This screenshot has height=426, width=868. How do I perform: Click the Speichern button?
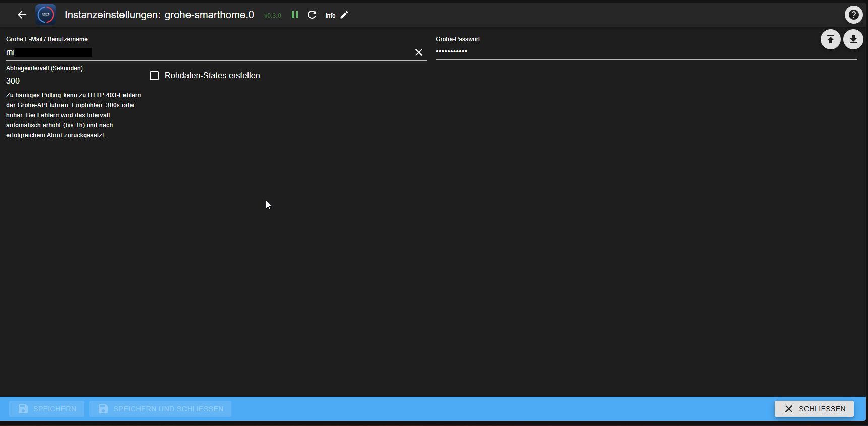47,409
